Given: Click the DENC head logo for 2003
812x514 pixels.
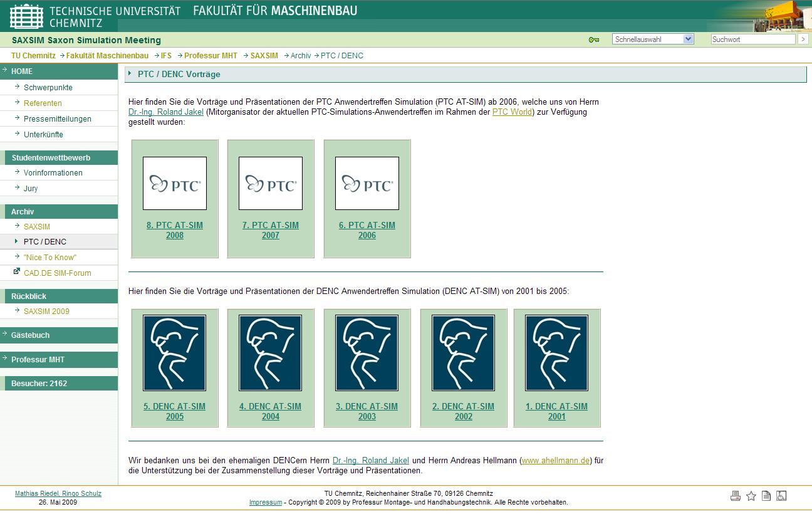Looking at the screenshot, I should pyautogui.click(x=367, y=353).
